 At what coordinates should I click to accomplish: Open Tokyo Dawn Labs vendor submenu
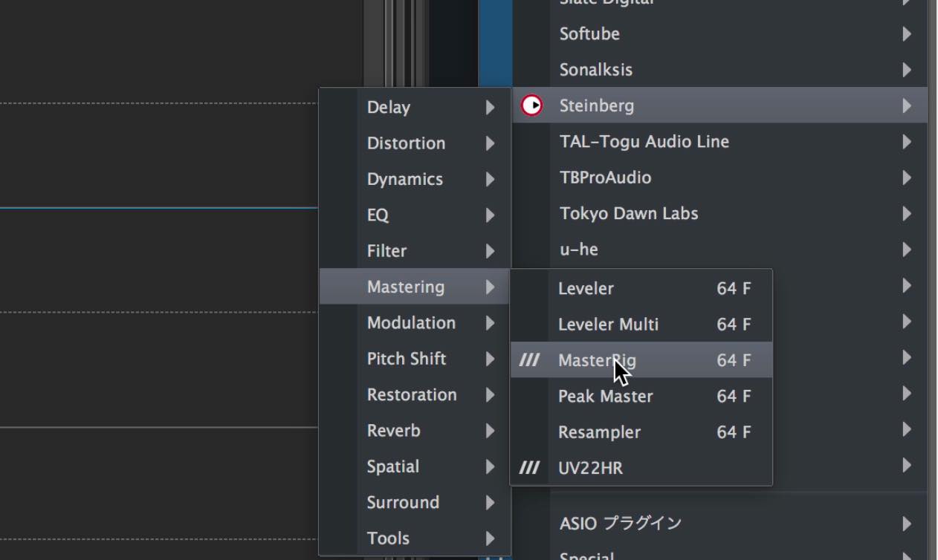click(719, 213)
